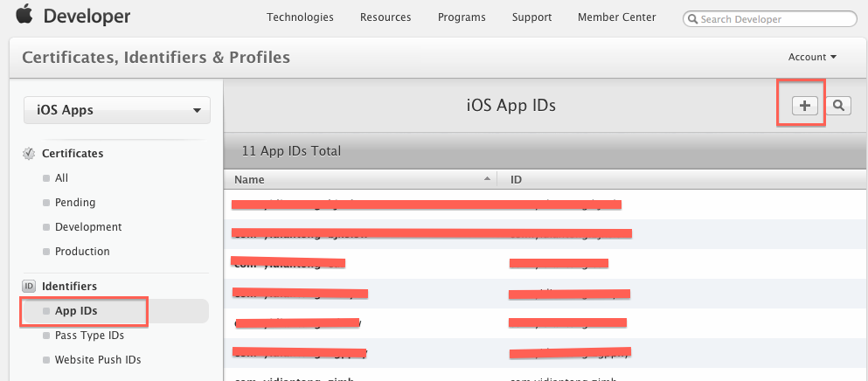Focus the Search Developer field
Viewport: 868px width, 381px height.
click(x=770, y=19)
